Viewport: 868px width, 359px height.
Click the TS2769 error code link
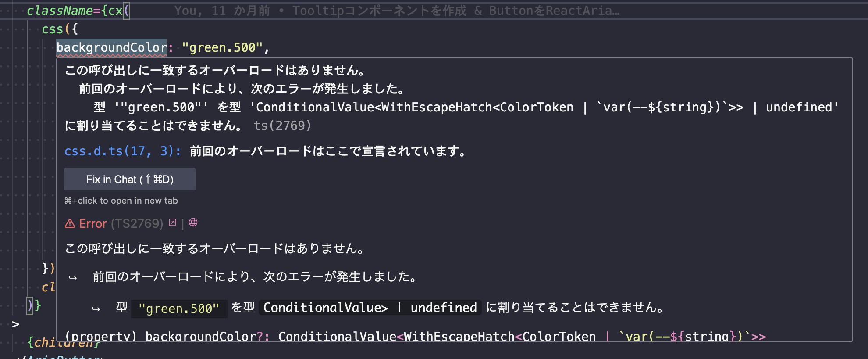click(137, 223)
